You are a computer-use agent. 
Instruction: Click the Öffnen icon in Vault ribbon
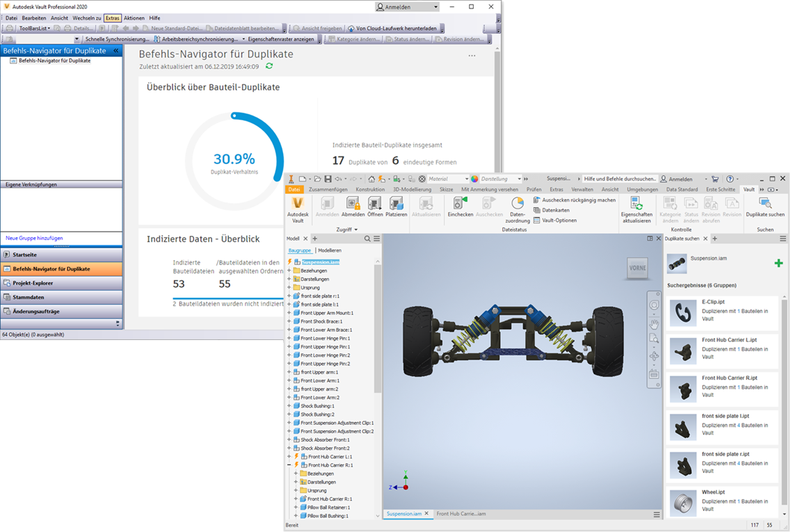375,207
